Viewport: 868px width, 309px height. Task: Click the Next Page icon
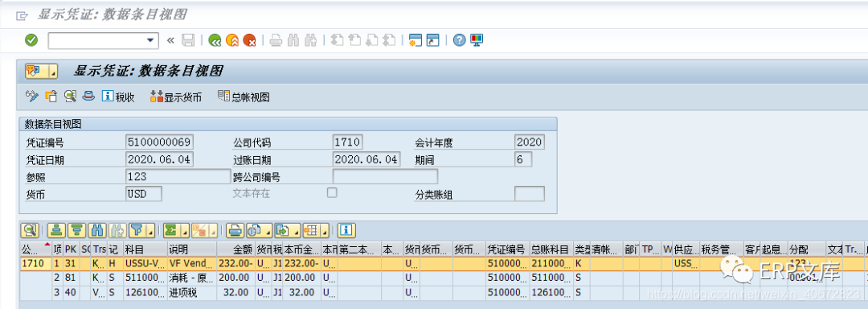click(371, 40)
